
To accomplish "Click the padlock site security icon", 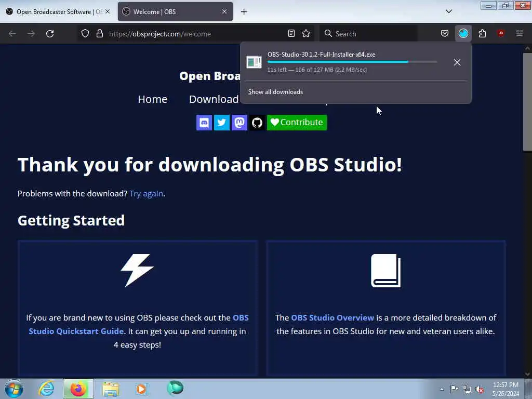I will point(99,34).
